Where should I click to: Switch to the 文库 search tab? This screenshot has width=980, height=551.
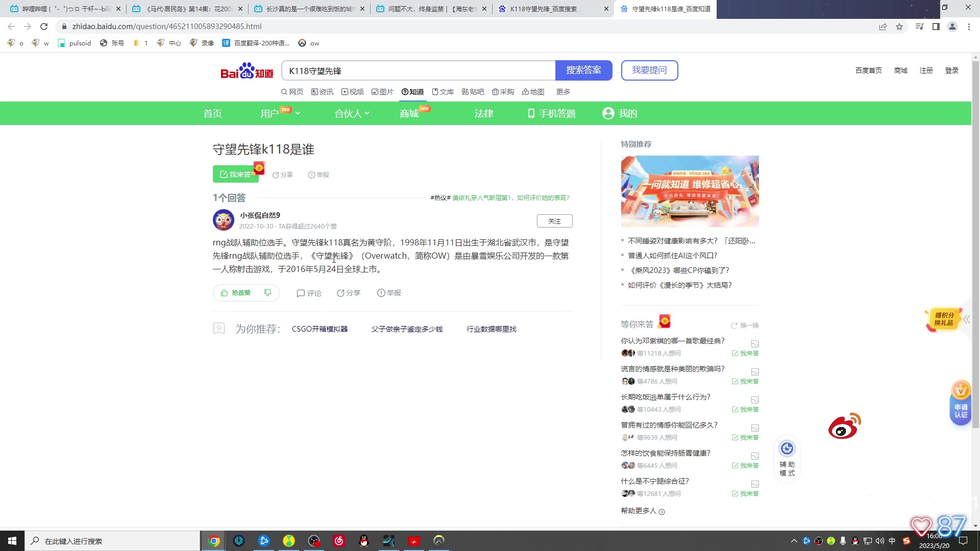[x=443, y=92]
